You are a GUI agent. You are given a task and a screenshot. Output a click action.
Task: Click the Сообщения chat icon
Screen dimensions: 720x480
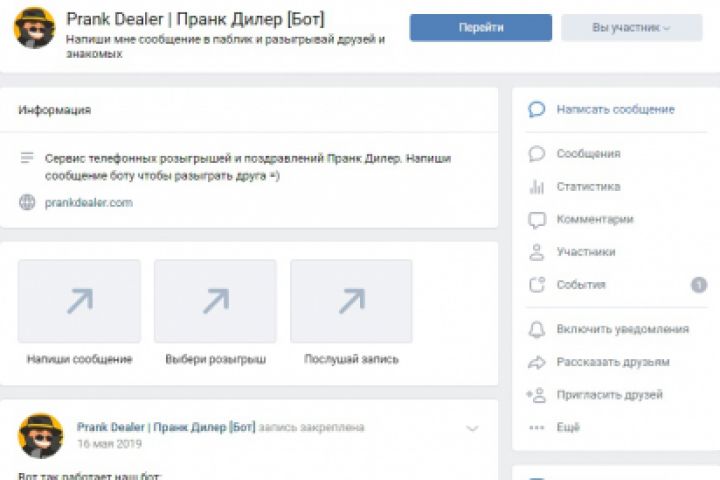pyautogui.click(x=536, y=153)
